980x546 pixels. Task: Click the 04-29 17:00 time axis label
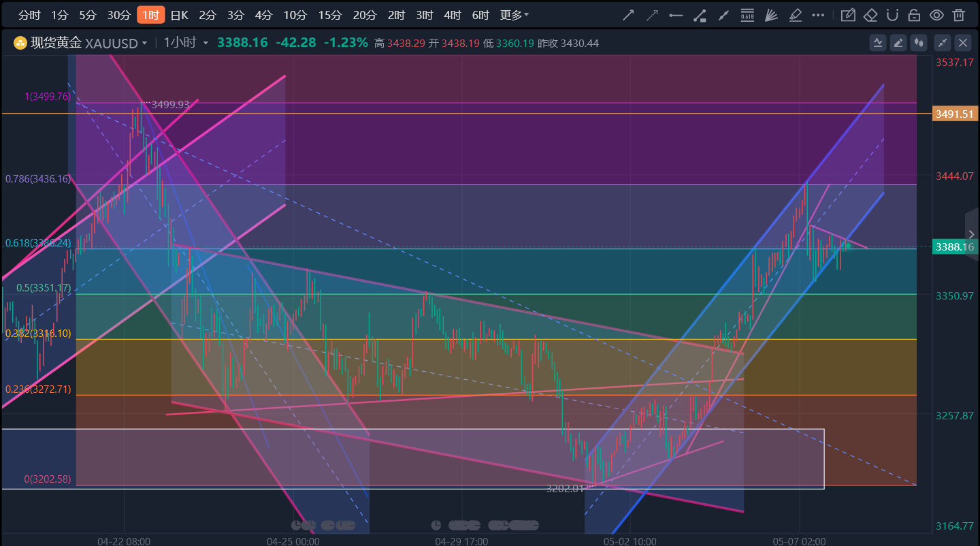tap(461, 541)
